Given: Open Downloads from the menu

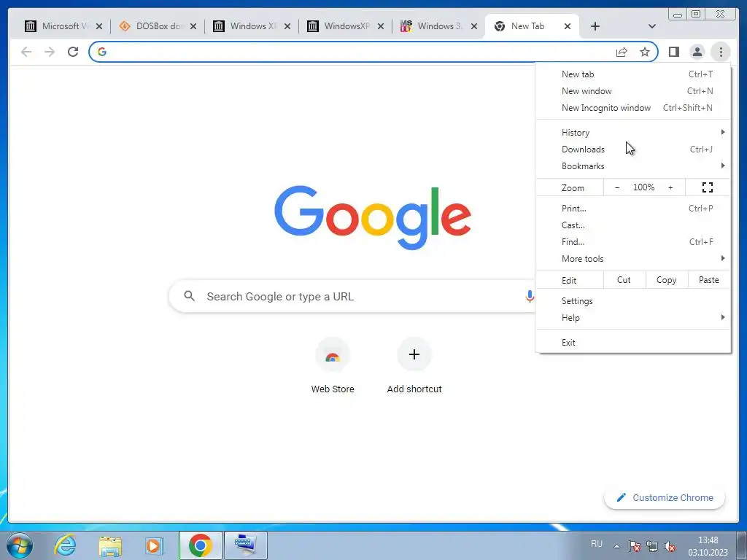Looking at the screenshot, I should coord(633,149).
